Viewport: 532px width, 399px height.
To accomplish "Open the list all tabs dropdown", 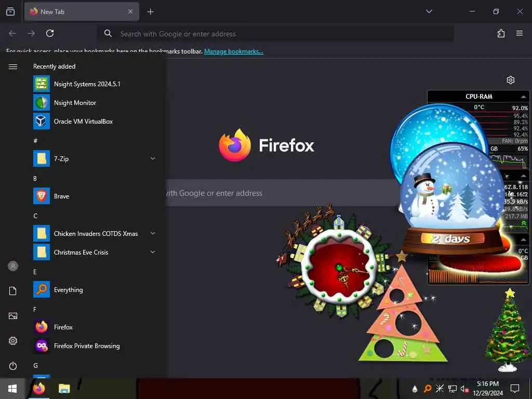I will 429,11.
